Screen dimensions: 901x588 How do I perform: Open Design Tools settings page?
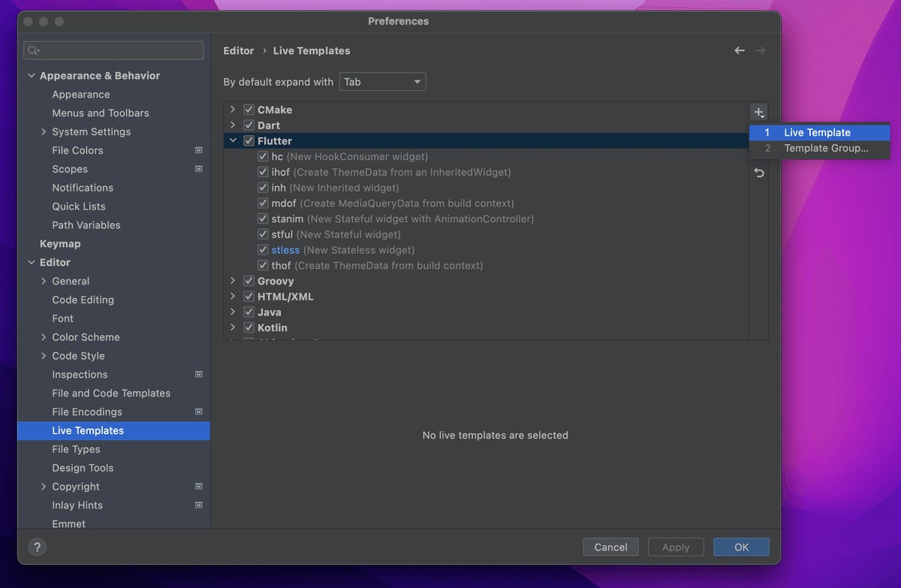83,468
